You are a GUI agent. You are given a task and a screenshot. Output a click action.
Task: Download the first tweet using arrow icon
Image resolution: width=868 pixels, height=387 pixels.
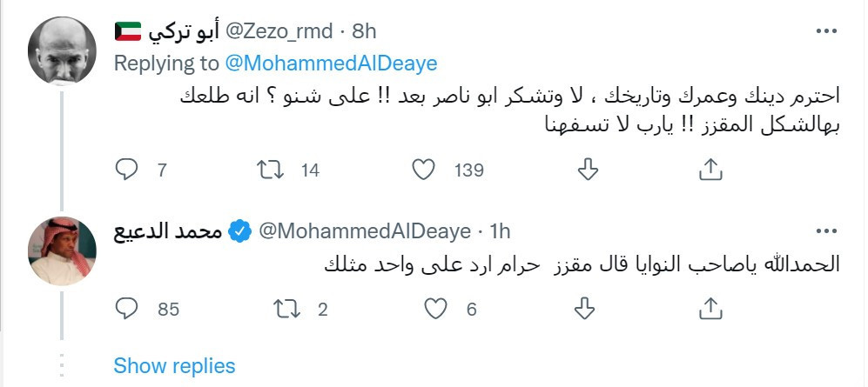click(x=588, y=170)
